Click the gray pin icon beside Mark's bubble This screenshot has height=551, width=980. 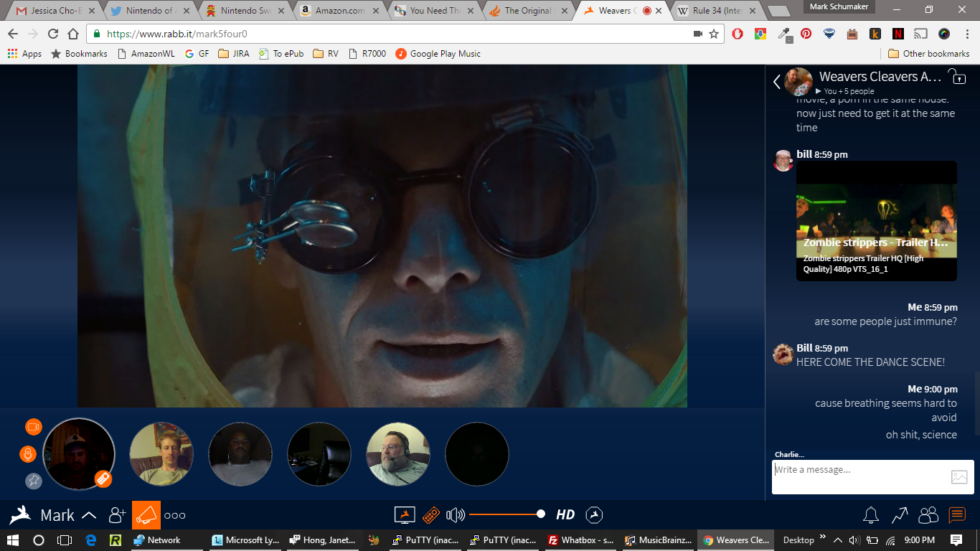pyautogui.click(x=34, y=481)
